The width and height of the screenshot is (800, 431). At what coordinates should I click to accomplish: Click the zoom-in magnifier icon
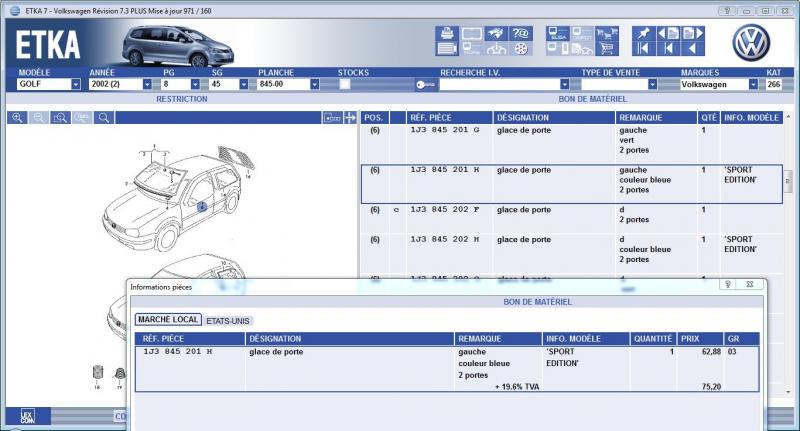[17, 118]
